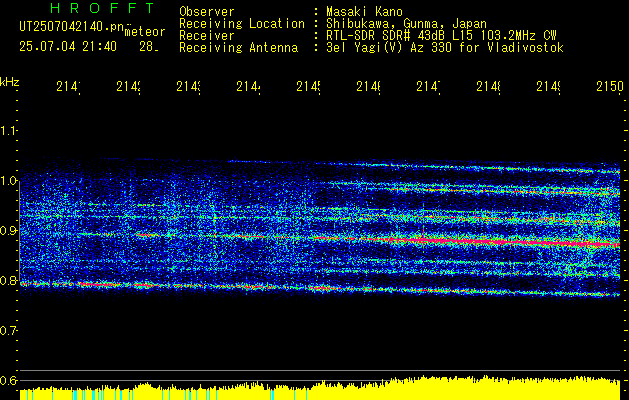Click the 2143 time marker
Screen dimensions: 629x400
point(189,86)
